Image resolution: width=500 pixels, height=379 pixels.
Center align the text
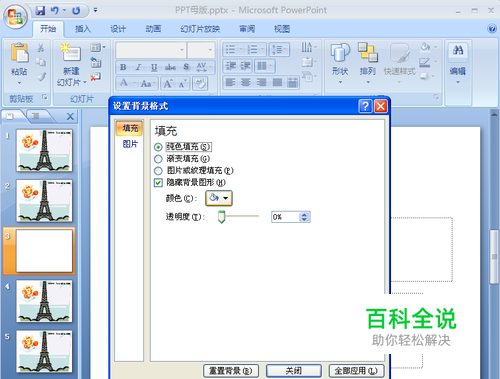[246, 82]
